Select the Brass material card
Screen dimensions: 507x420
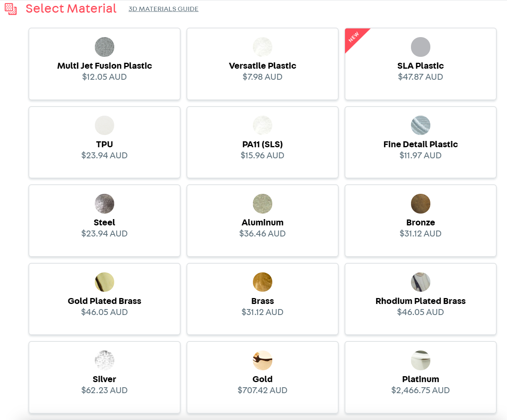pos(262,299)
